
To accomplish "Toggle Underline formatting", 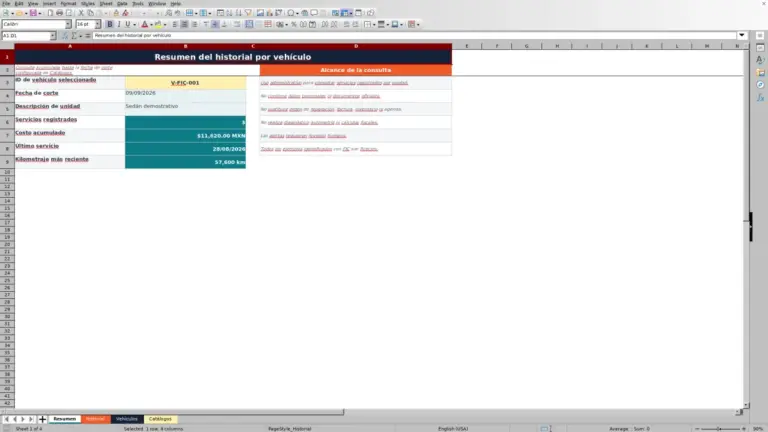I will 128,24.
